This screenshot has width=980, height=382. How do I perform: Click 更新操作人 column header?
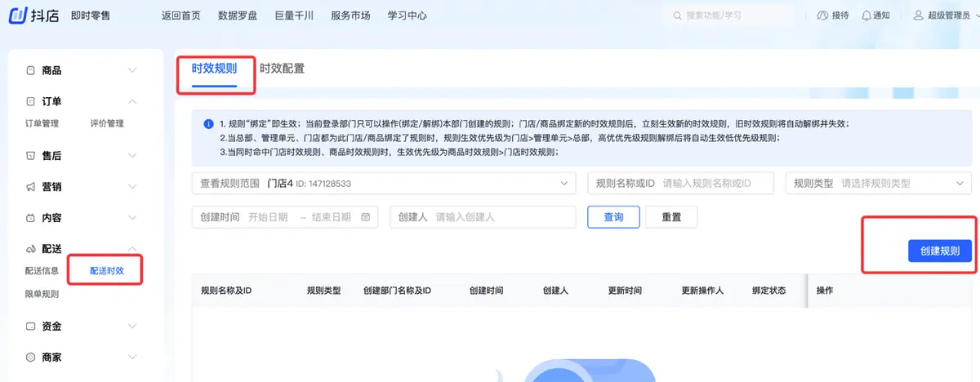click(x=702, y=291)
